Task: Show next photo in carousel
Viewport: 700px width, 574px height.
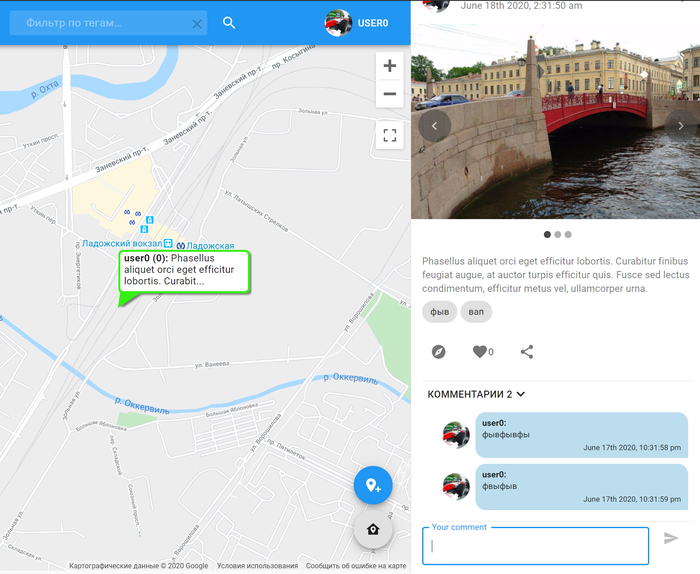Action: (x=680, y=126)
